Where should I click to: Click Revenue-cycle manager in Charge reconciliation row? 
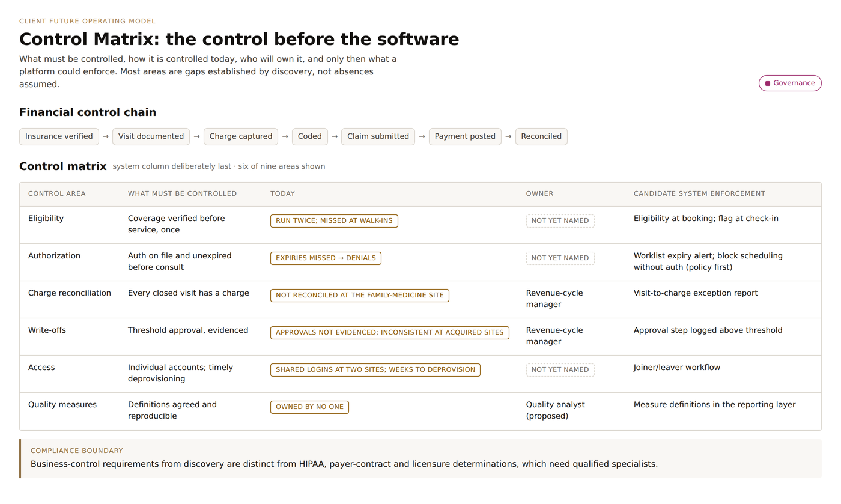point(554,299)
